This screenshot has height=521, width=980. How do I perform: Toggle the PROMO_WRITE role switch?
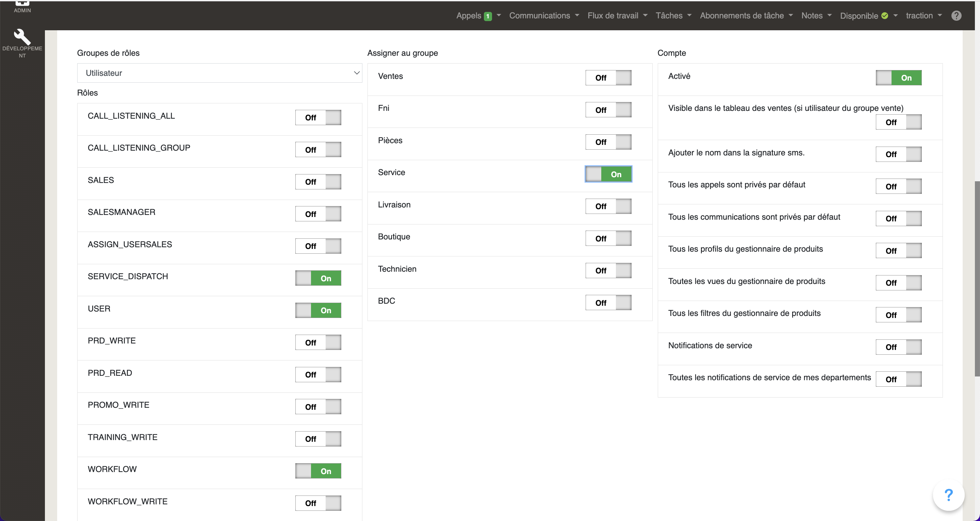(x=318, y=406)
